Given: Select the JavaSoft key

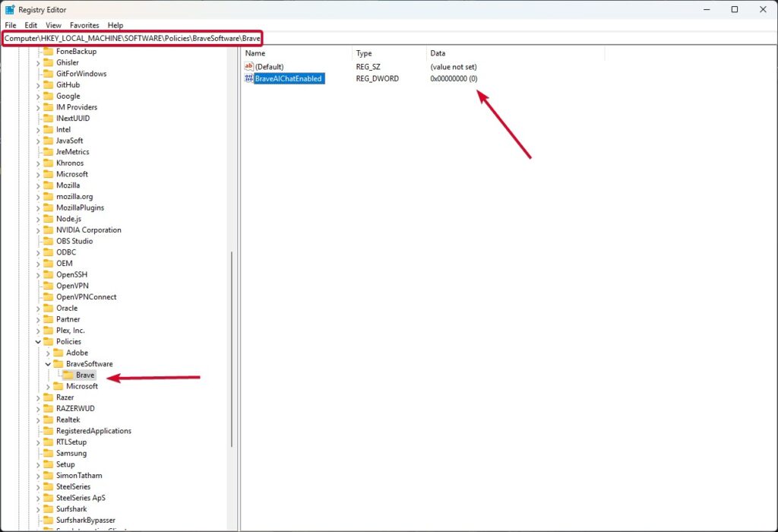Looking at the screenshot, I should 69,141.
